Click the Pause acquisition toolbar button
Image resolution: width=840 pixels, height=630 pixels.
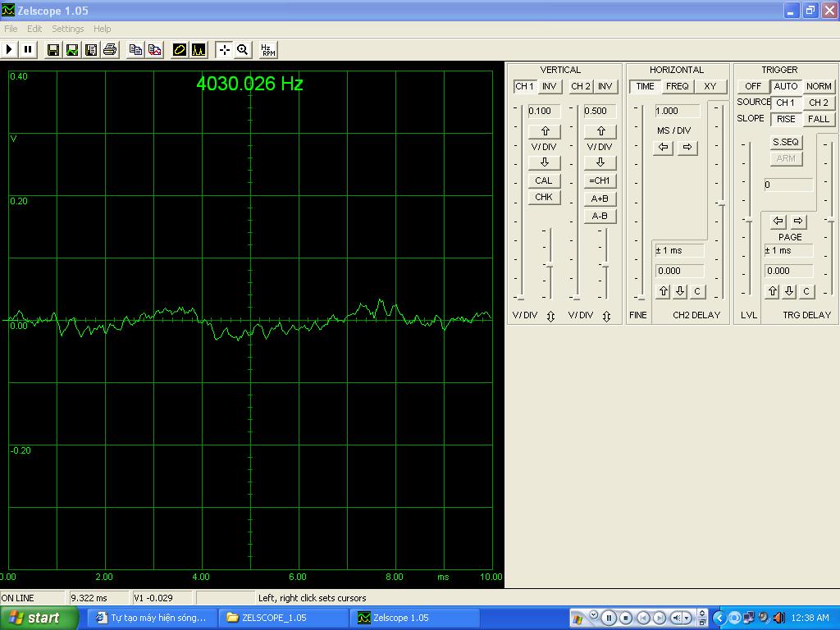tap(28, 49)
